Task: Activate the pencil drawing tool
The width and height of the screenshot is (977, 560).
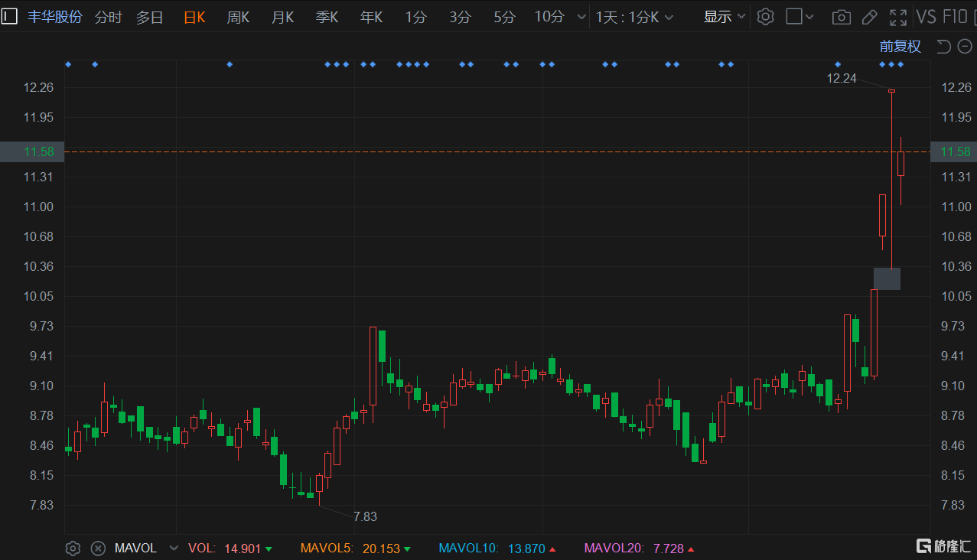Action: [x=869, y=17]
